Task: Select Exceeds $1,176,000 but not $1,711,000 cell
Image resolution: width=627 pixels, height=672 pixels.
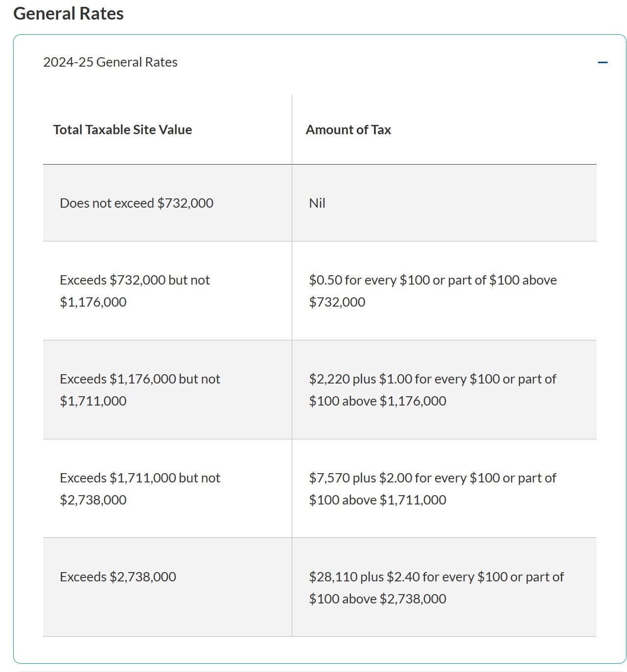Action: point(139,389)
